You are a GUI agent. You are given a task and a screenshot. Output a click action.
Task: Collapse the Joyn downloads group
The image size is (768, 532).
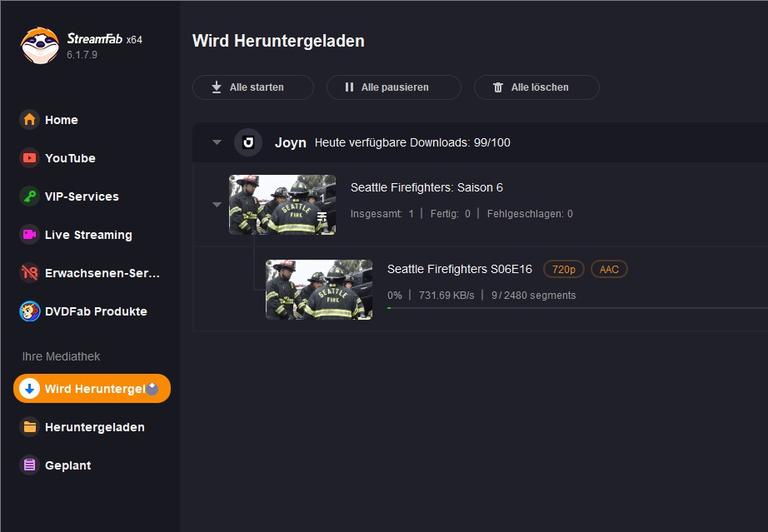click(217, 142)
